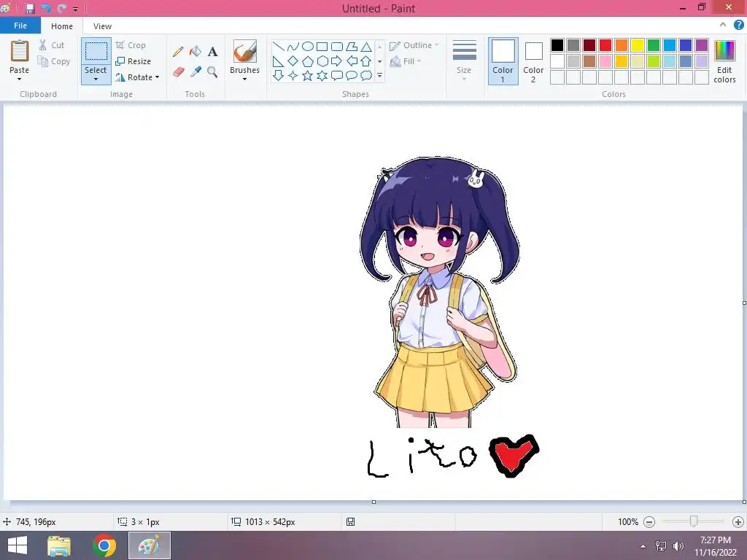The image size is (747, 560).
Task: Switch to the Home tab
Action: click(62, 26)
